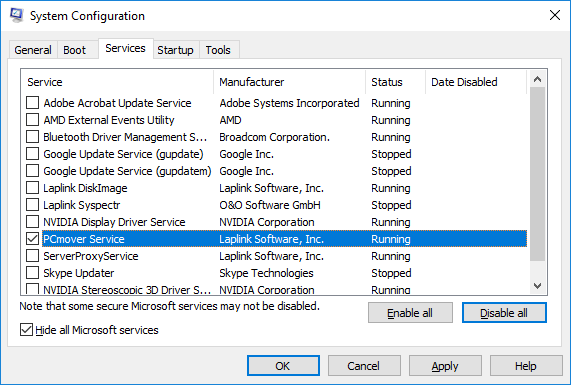This screenshot has height=385, width=571.
Task: Enable the AMD External Events Utility checkbox
Action: point(32,120)
